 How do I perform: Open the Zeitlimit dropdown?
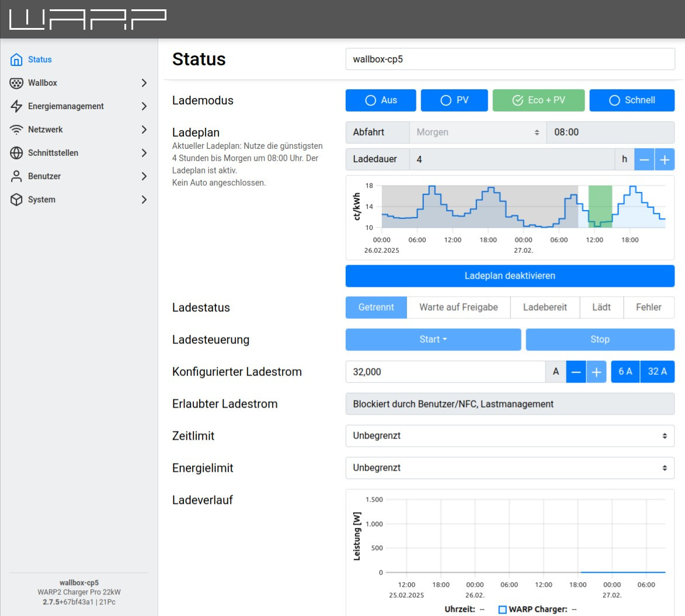pyautogui.click(x=510, y=436)
